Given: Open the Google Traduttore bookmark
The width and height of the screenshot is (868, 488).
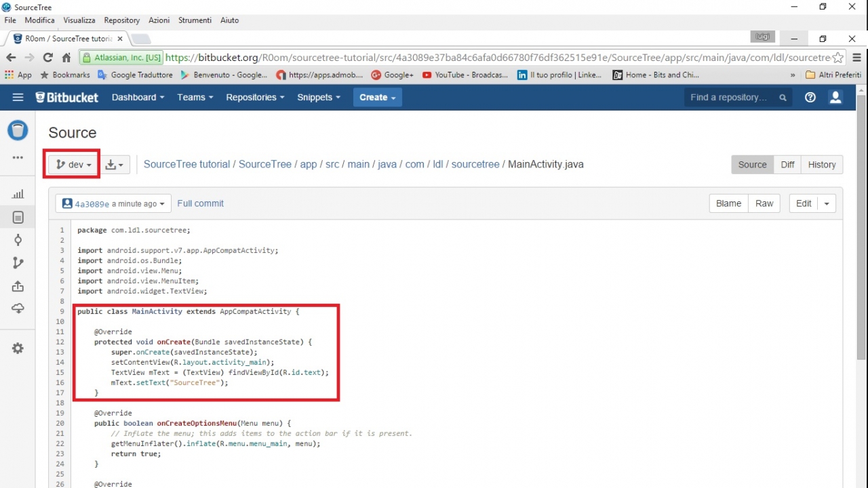Looking at the screenshot, I should (135, 75).
